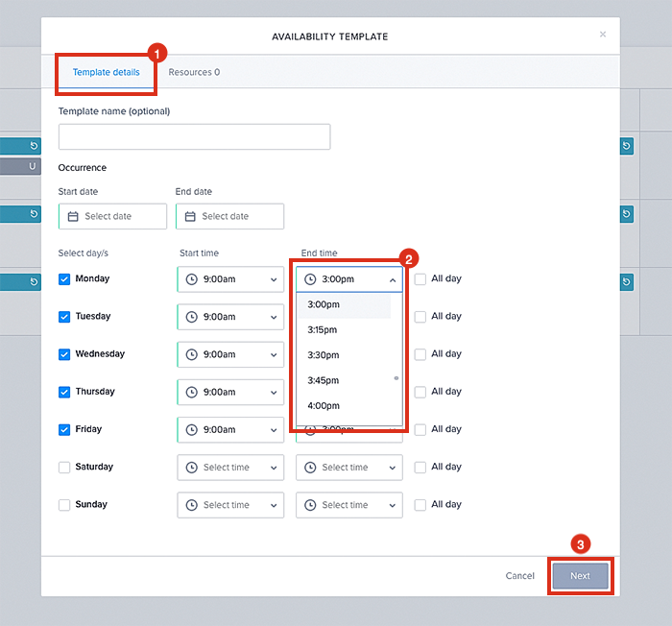Check the Saturday checkbox
Image resolution: width=672 pixels, height=626 pixels.
(x=64, y=468)
